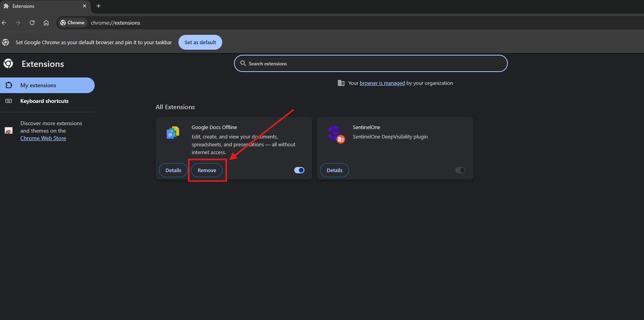Click the managed organization building icon
Image resolution: width=644 pixels, height=320 pixels.
pos(341,83)
